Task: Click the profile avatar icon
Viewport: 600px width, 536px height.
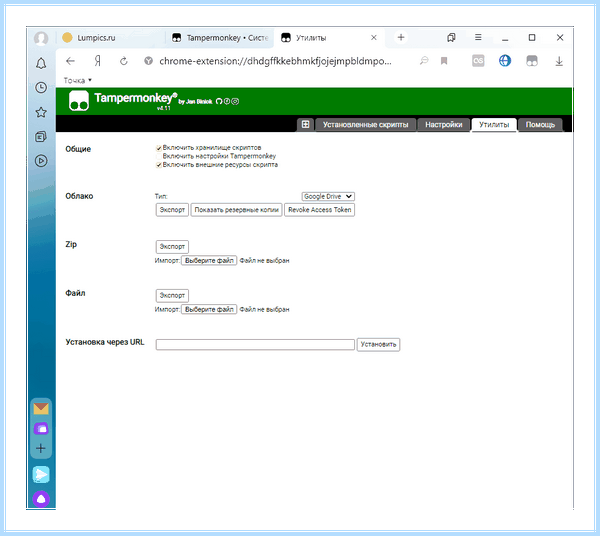Action: [x=41, y=38]
